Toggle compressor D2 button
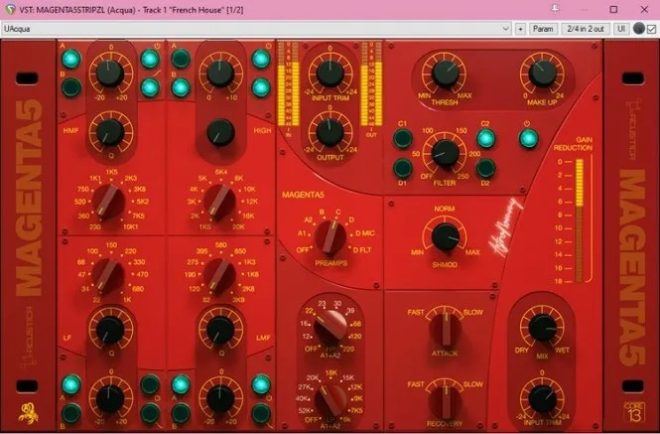660x434 pixels. 486,168
